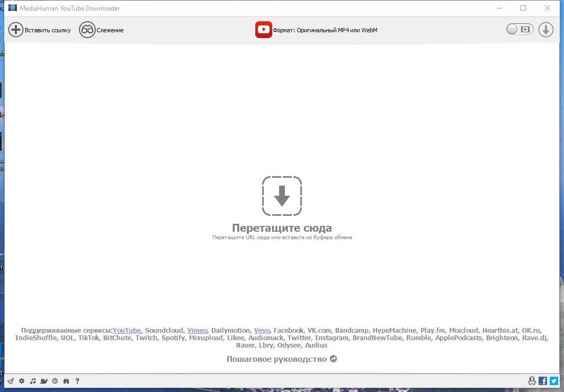Viewport: 564px width, 392px height.
Task: Open the Twitter page icon
Action: coord(554,381)
